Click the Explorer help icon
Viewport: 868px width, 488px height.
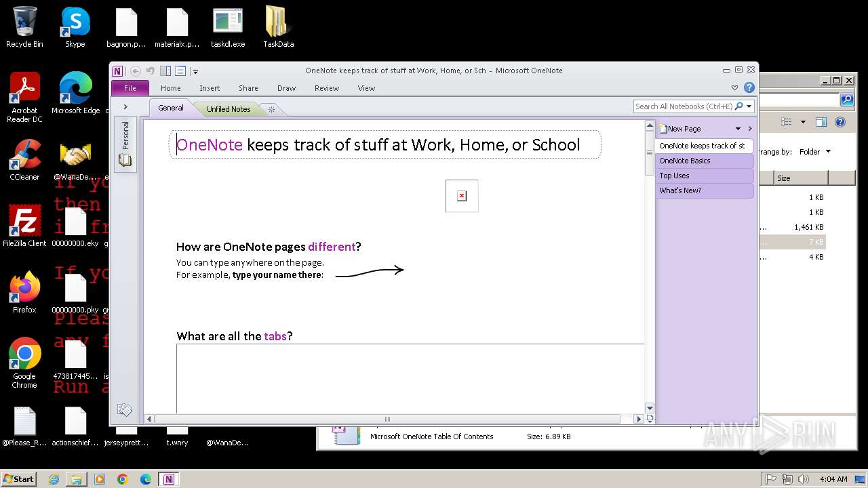pyautogui.click(x=840, y=122)
